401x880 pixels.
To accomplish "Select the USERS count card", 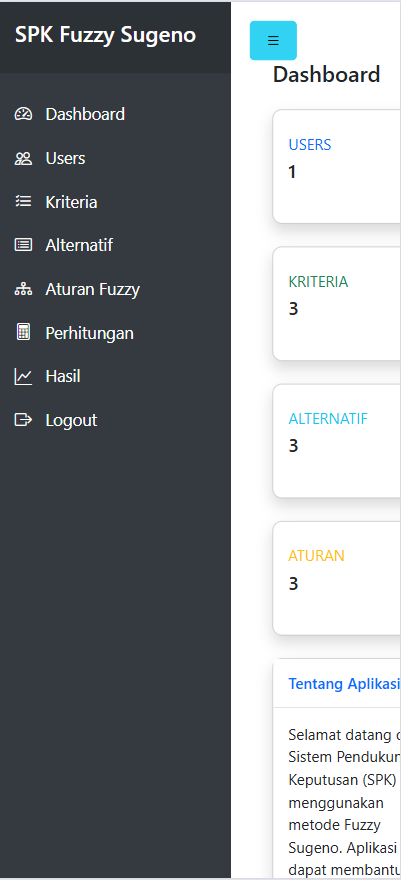I will pos(337,166).
